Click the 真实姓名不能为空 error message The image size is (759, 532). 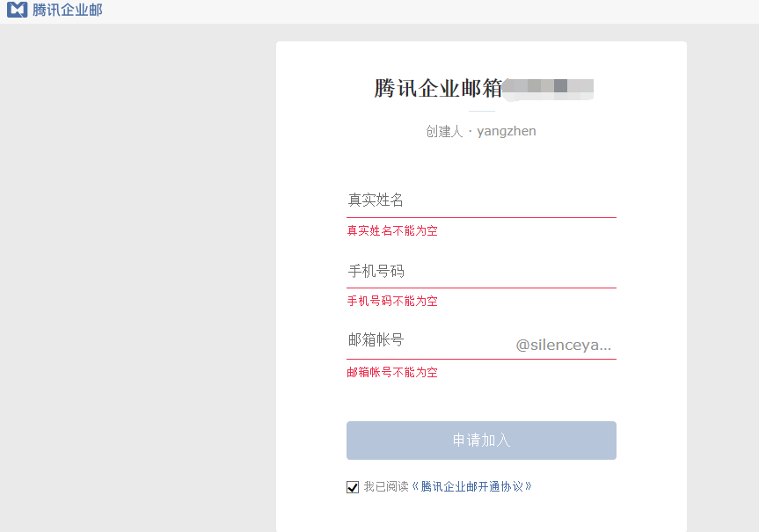coord(392,231)
